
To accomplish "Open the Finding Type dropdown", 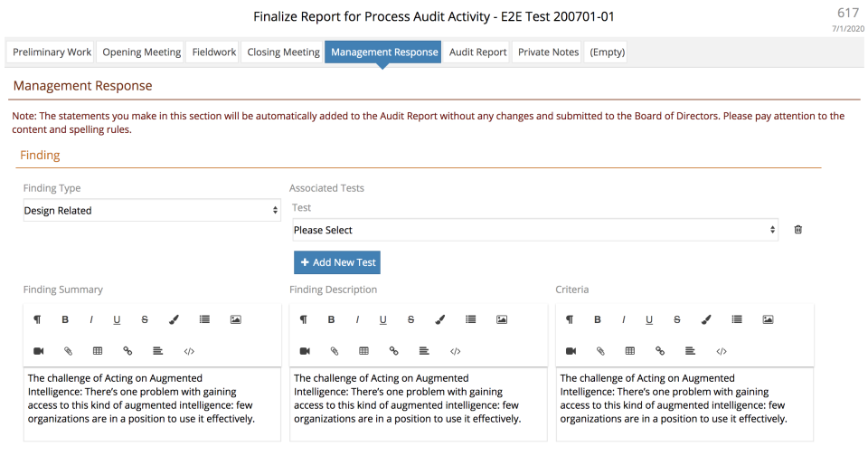I will (x=151, y=211).
